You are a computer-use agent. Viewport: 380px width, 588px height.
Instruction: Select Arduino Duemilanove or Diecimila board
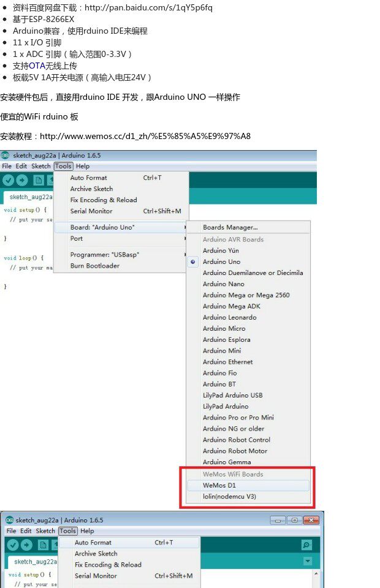coord(248,273)
